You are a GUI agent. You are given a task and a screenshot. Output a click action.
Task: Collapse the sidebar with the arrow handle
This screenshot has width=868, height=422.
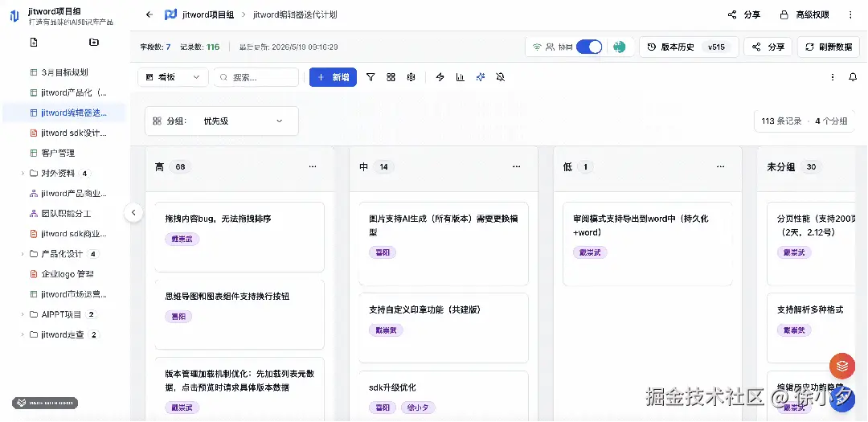click(133, 213)
